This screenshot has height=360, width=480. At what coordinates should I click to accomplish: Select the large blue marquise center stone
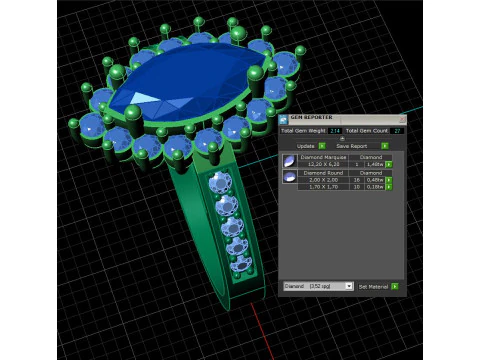[x=187, y=82]
